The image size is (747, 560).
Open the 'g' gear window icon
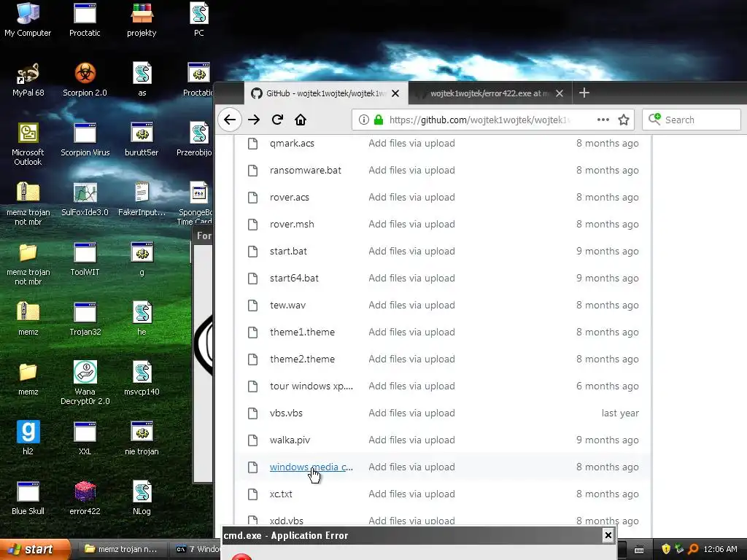click(x=142, y=260)
